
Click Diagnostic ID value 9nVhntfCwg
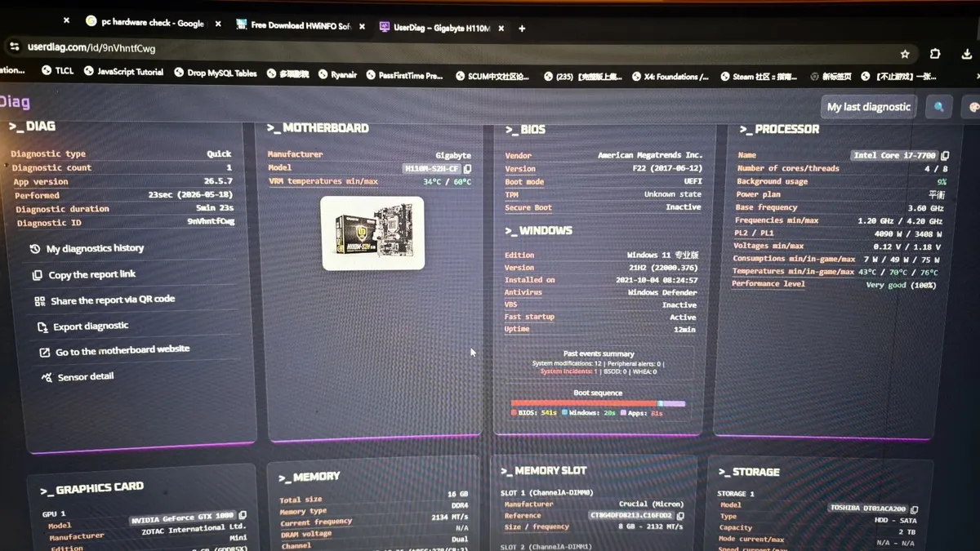point(211,221)
